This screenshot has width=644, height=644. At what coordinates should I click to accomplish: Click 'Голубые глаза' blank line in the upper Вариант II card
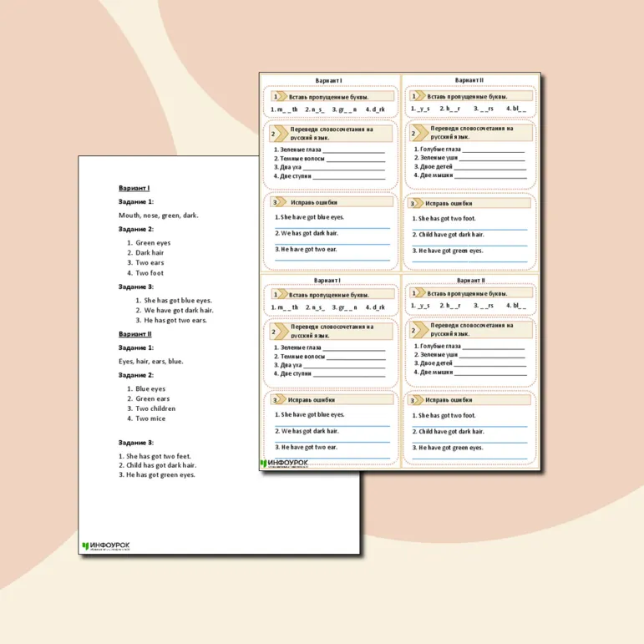point(494,151)
